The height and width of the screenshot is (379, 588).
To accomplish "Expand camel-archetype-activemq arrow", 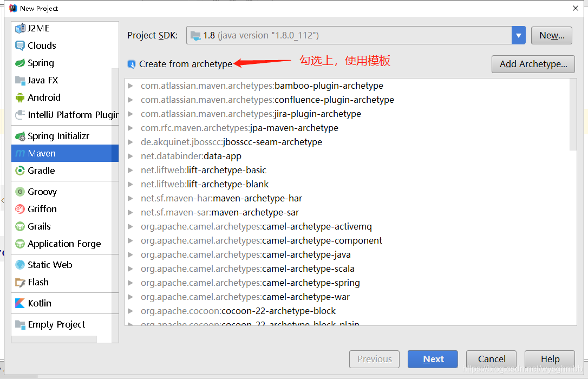I will (x=130, y=226).
